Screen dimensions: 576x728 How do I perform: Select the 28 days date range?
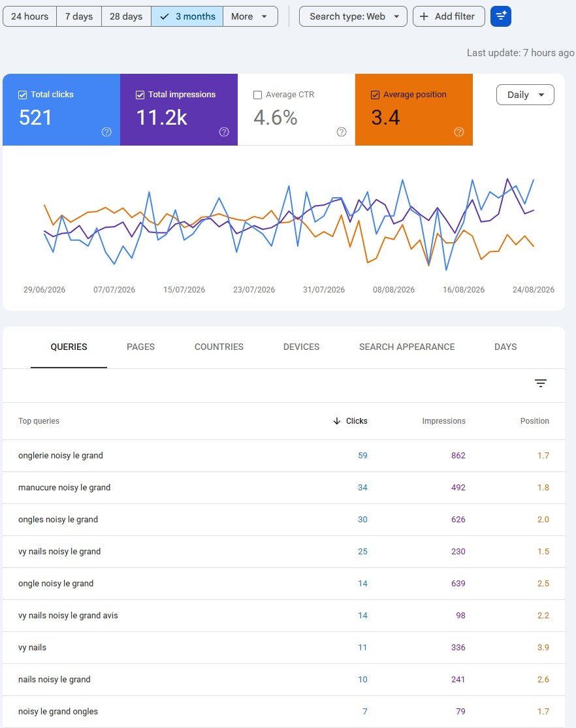click(x=126, y=16)
